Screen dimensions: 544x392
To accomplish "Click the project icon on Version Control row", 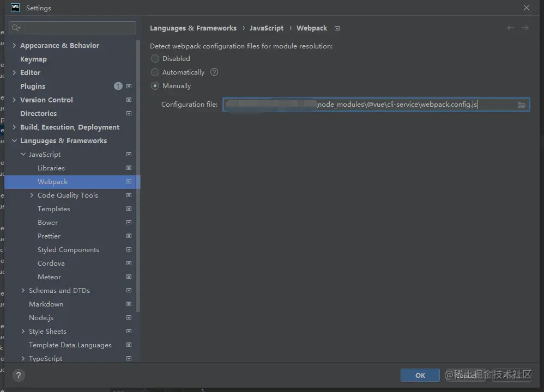I will (x=129, y=100).
